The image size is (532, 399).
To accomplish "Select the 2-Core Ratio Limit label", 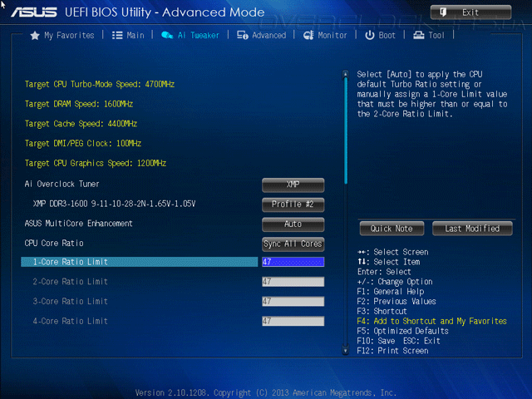I will point(70,282).
